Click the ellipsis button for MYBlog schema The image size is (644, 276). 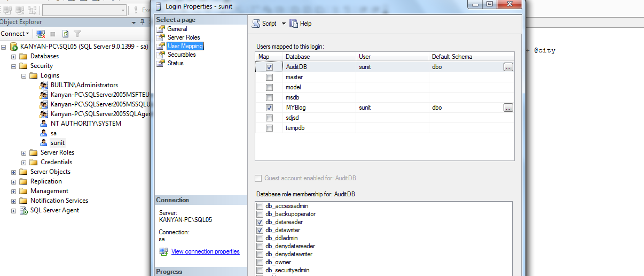point(508,108)
